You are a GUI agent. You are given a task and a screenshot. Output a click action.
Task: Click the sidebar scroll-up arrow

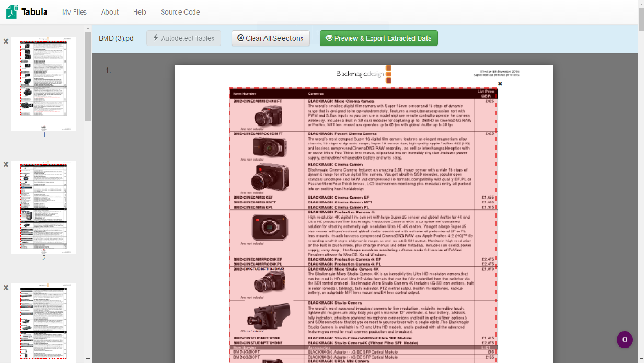88,29
